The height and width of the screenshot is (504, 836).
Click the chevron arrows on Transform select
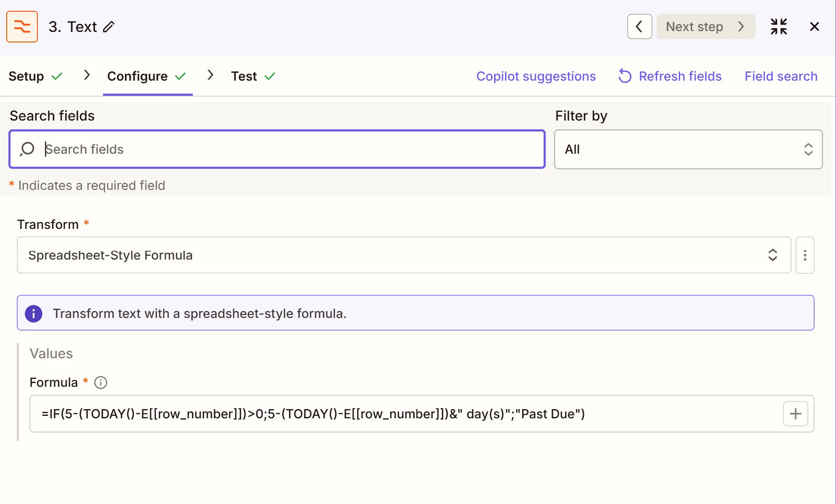tap(772, 255)
